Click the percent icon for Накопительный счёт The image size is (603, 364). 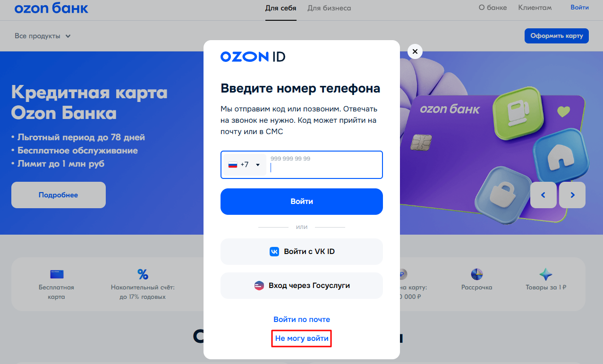[143, 274]
